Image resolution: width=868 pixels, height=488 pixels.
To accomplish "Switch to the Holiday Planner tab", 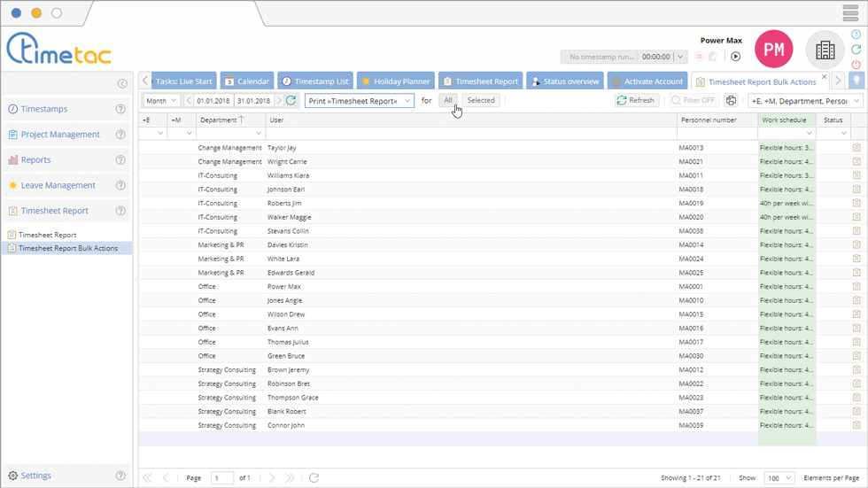I will pos(395,81).
